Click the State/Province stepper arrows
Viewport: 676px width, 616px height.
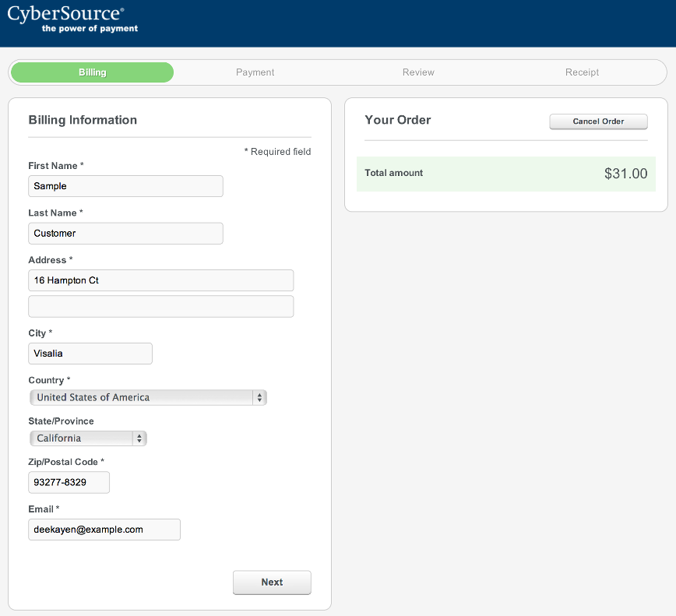tap(140, 438)
